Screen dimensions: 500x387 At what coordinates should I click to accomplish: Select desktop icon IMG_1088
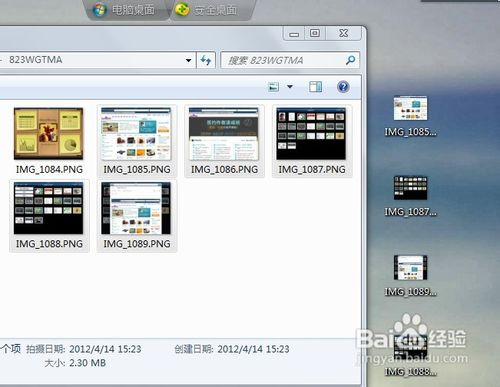pyautogui.click(x=410, y=356)
